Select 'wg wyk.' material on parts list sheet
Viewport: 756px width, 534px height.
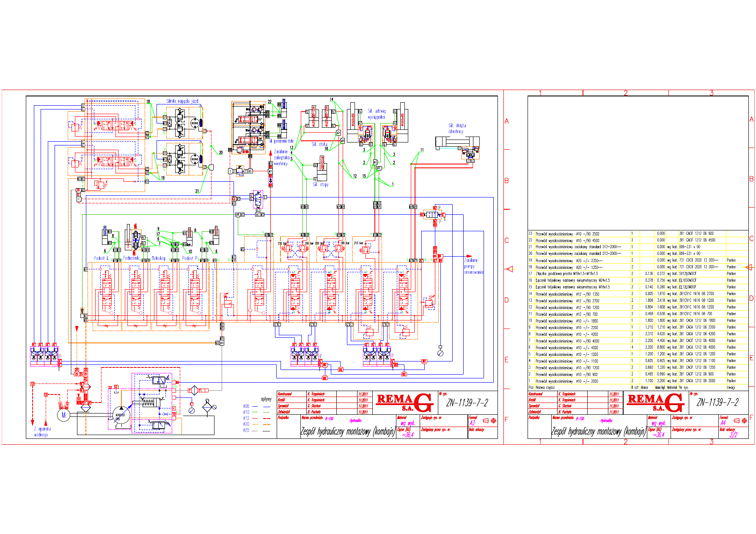tap(659, 423)
